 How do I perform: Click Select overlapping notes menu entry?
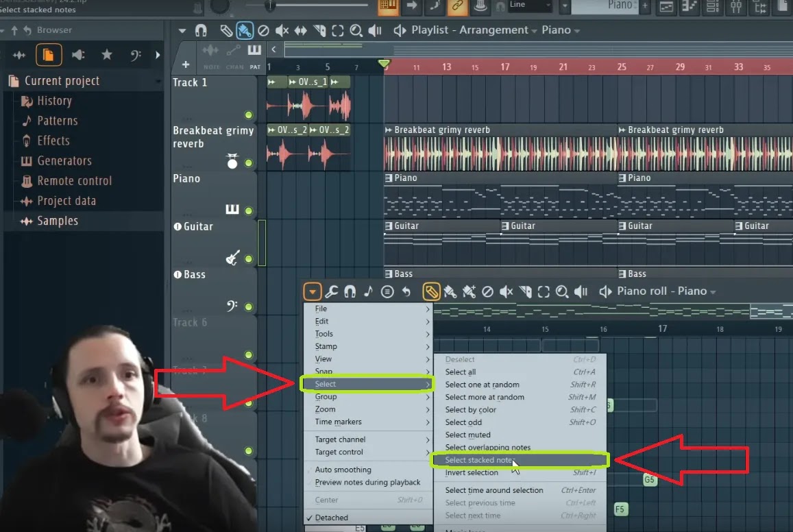tap(520, 447)
